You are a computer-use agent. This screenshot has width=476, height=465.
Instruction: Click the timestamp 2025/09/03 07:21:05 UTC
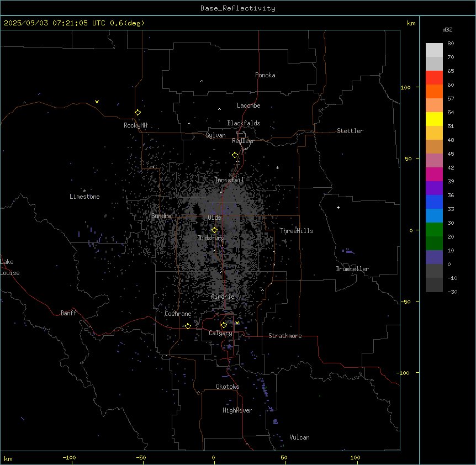pyautogui.click(x=55, y=23)
